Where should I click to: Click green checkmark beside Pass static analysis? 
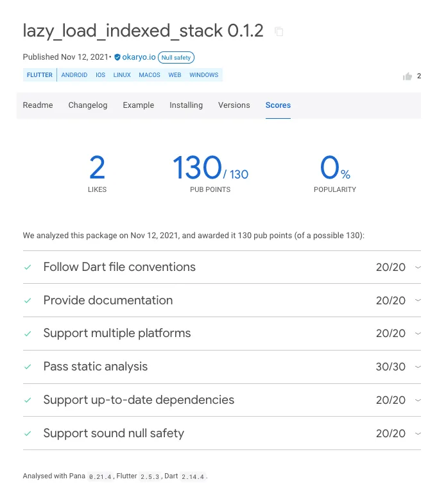[x=28, y=367]
